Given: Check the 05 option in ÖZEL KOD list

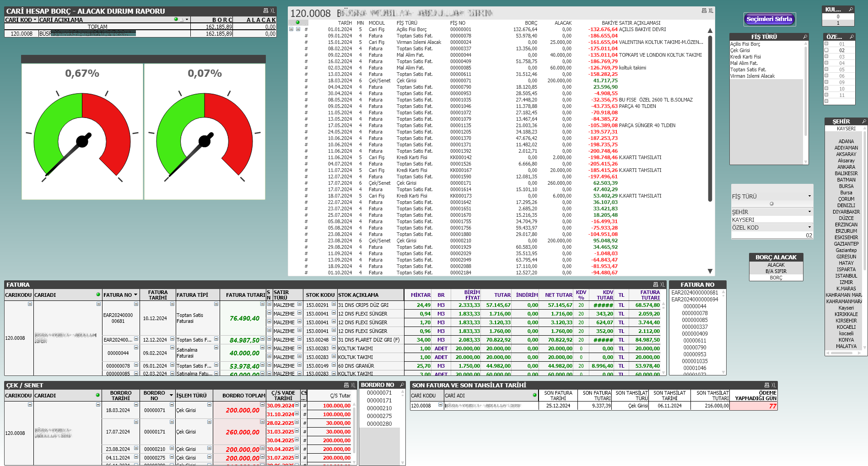Looking at the screenshot, I should (826, 70).
